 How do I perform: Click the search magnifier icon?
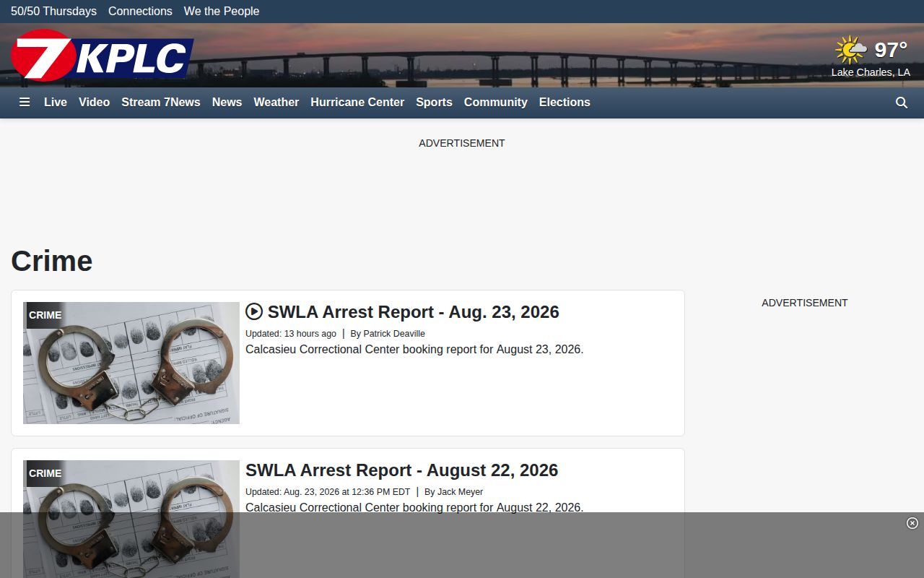coord(902,103)
